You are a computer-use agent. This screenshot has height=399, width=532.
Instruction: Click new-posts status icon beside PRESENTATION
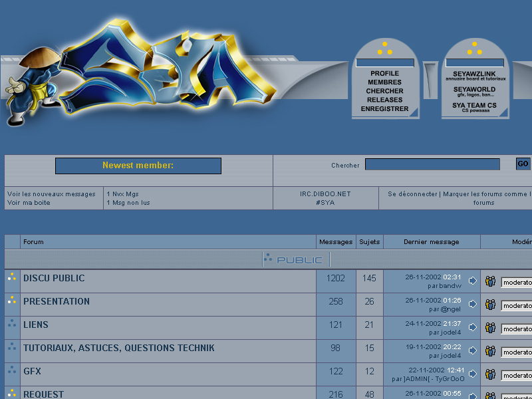pos(12,301)
